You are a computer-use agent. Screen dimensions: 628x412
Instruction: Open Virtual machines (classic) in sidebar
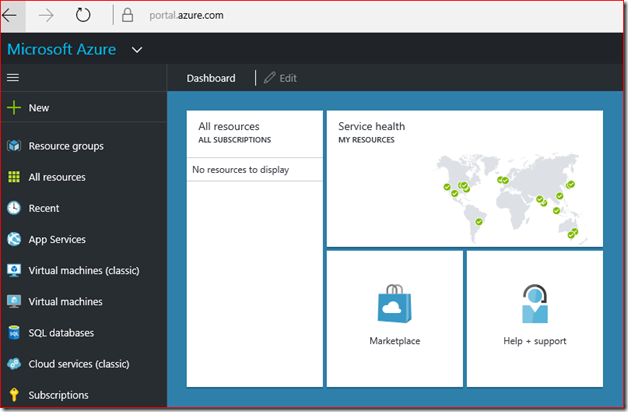tap(84, 271)
